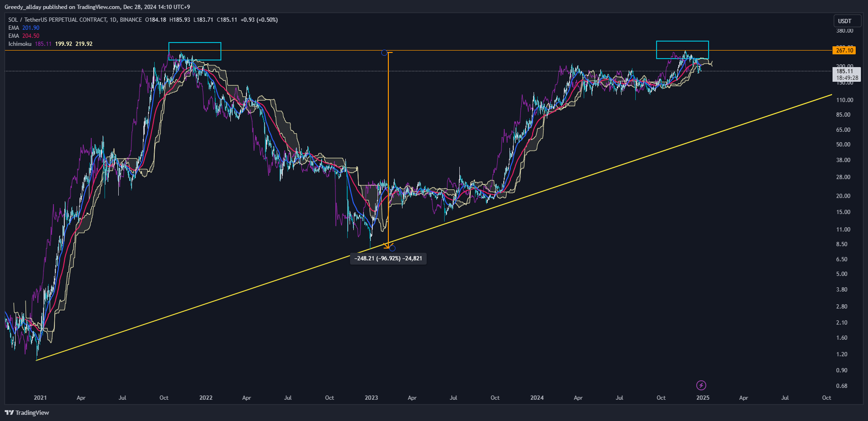Click the 110.00 price axis label
868x421 pixels.
click(845, 100)
